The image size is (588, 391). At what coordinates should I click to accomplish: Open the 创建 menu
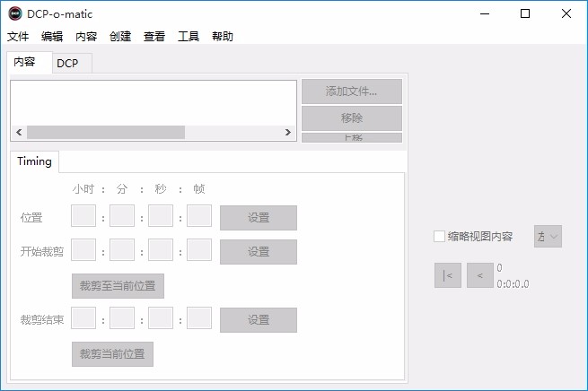coord(120,37)
